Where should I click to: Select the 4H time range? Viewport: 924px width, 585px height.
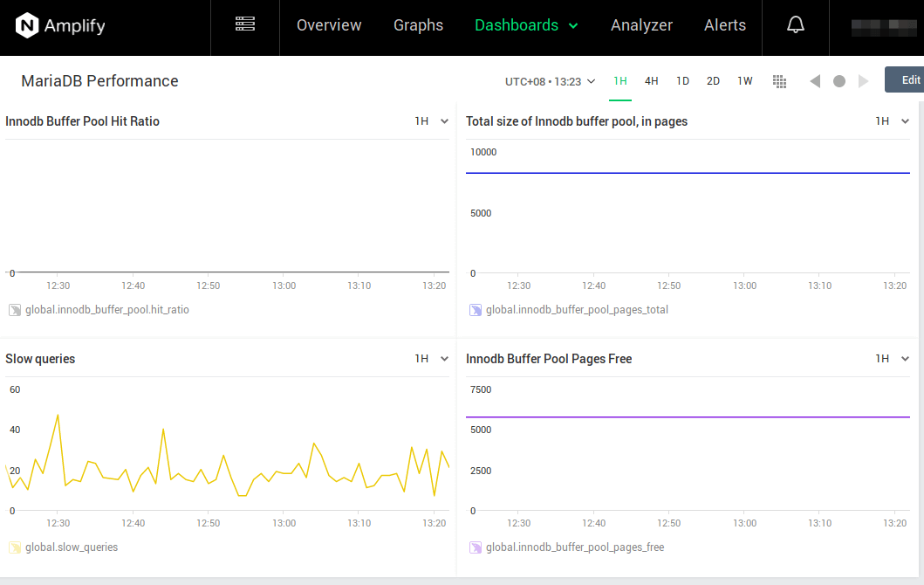(652, 81)
